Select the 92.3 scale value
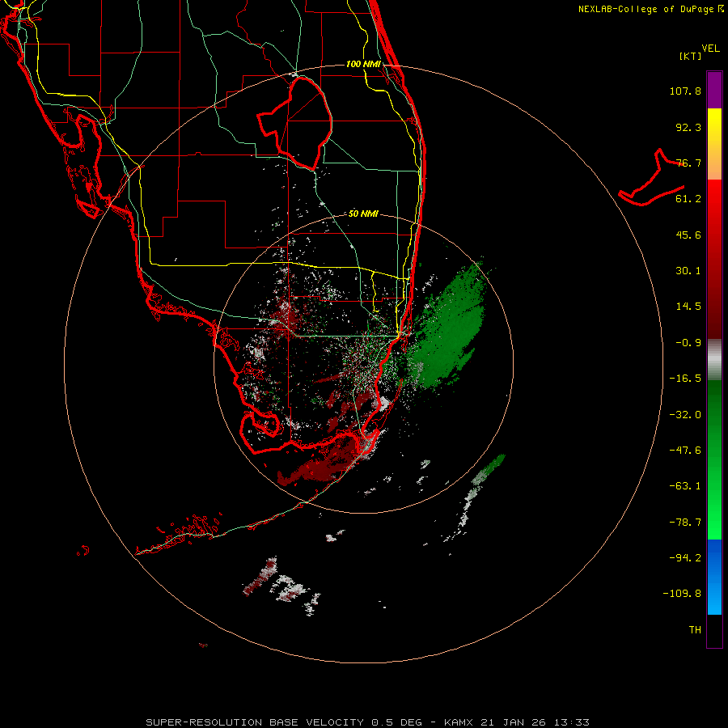Image resolution: width=728 pixels, height=728 pixels. coord(688,127)
